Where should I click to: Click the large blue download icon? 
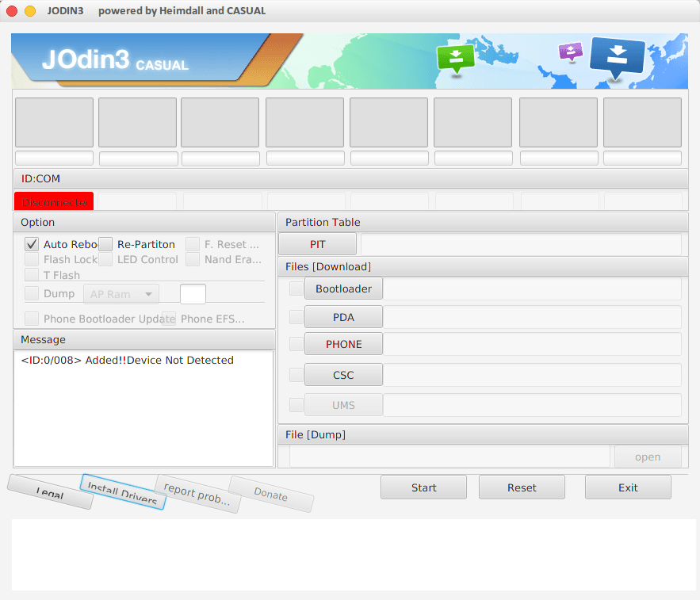click(618, 57)
